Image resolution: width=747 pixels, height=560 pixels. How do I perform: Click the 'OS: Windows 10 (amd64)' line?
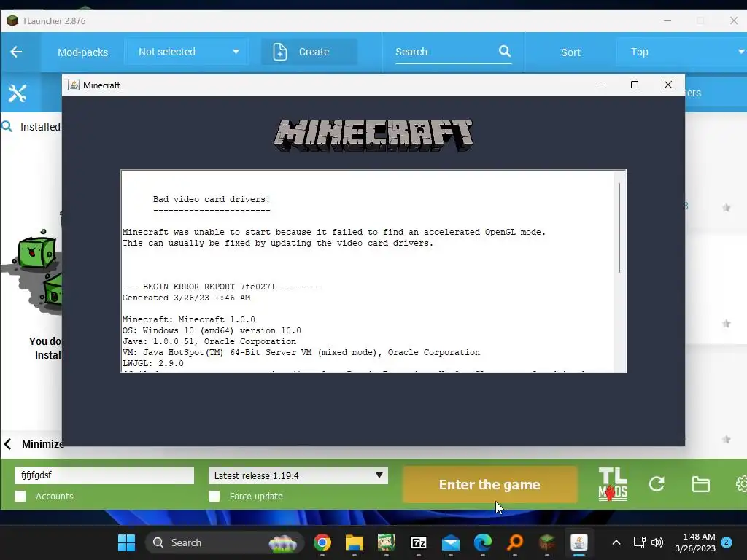212,330
